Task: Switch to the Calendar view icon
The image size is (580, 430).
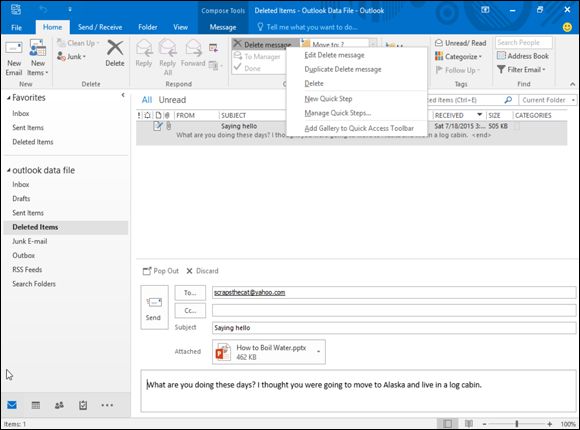Action: (x=36, y=405)
